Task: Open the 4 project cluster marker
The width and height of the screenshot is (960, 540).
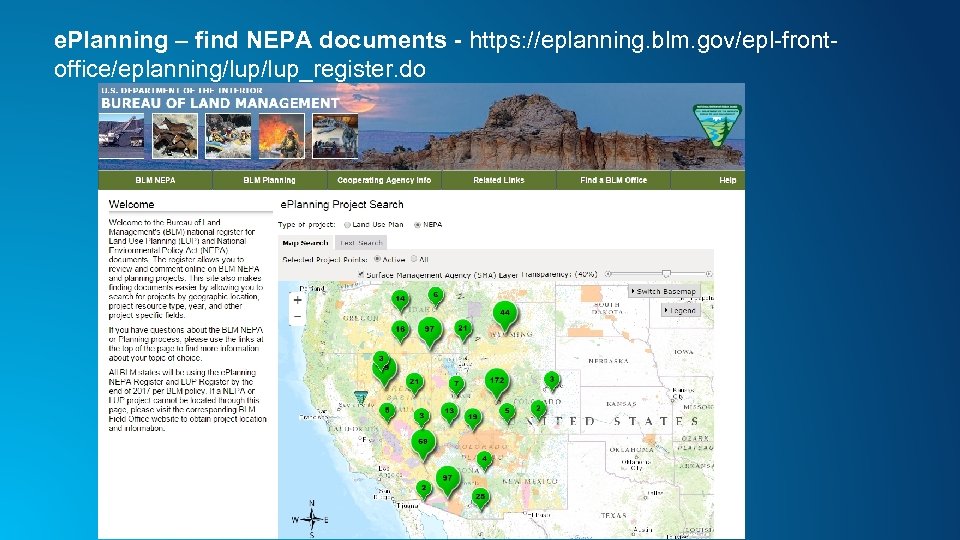Action: pyautogui.click(x=484, y=460)
